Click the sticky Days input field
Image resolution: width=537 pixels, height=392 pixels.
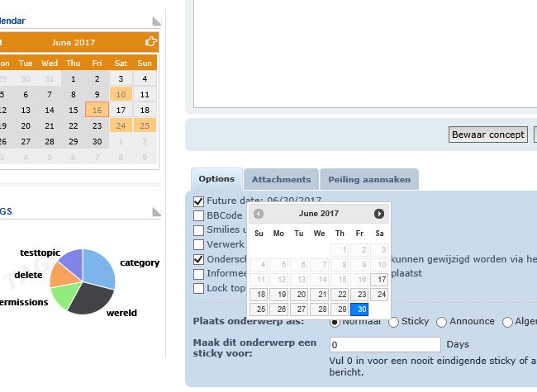tap(385, 344)
